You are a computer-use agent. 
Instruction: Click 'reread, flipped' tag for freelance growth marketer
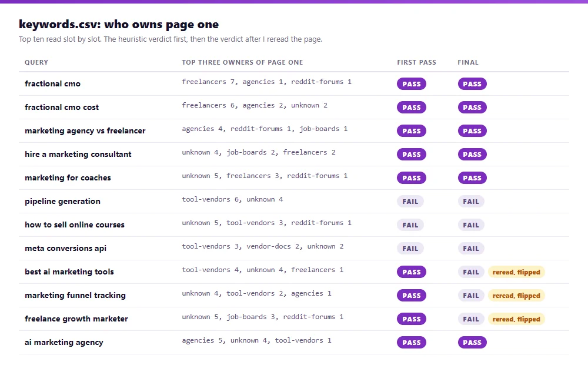(516, 319)
